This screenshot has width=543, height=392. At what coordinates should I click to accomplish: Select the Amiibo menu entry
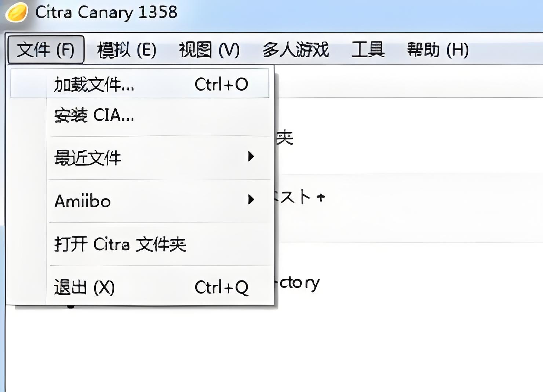coord(140,201)
